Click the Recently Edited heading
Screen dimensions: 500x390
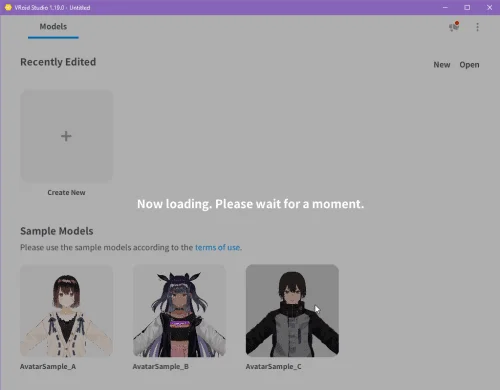58,62
